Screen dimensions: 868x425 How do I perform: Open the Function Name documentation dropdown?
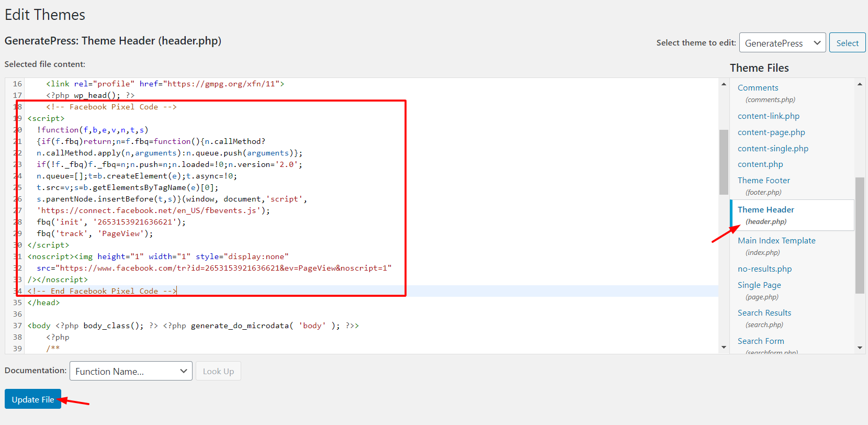[131, 371]
